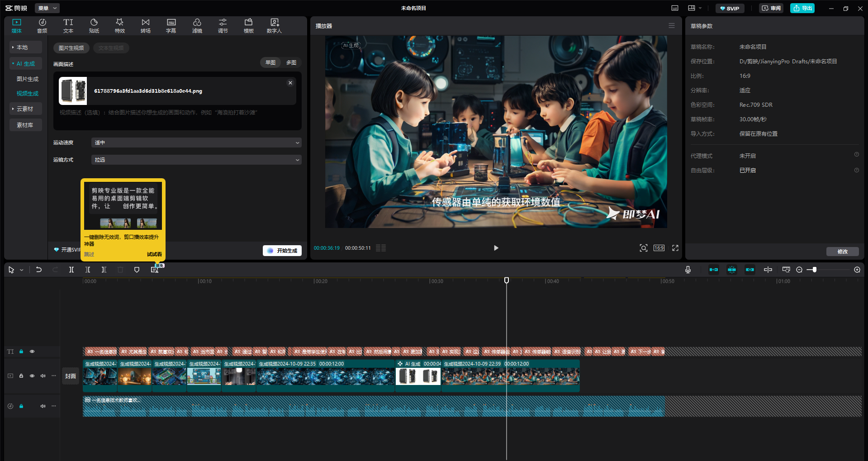Click the timeline zoom slider handle
Image resolution: width=868 pixels, height=461 pixels.
click(x=815, y=270)
